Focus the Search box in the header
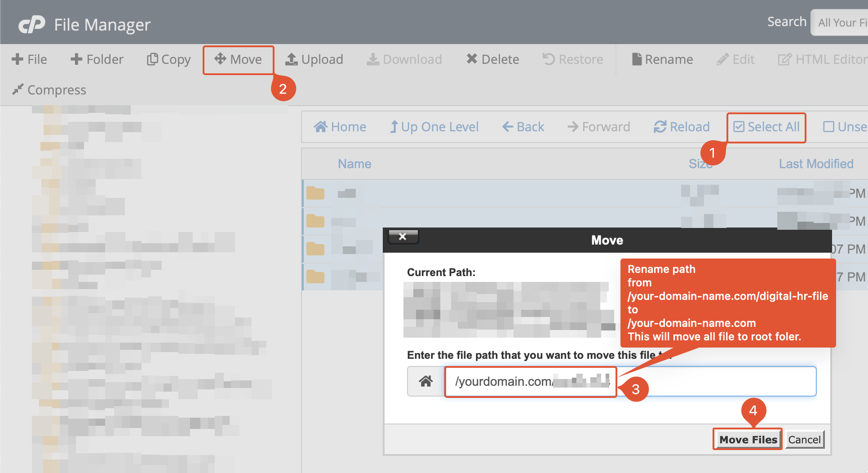This screenshot has width=868, height=473. [839, 22]
